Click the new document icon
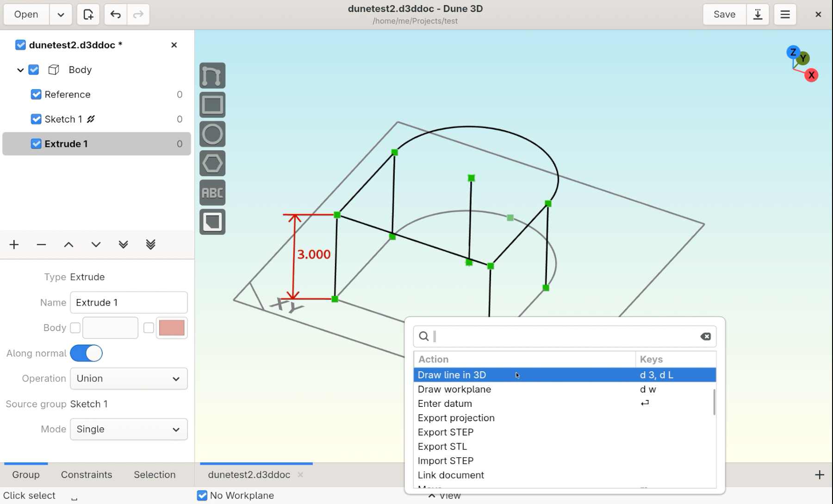 coord(88,14)
